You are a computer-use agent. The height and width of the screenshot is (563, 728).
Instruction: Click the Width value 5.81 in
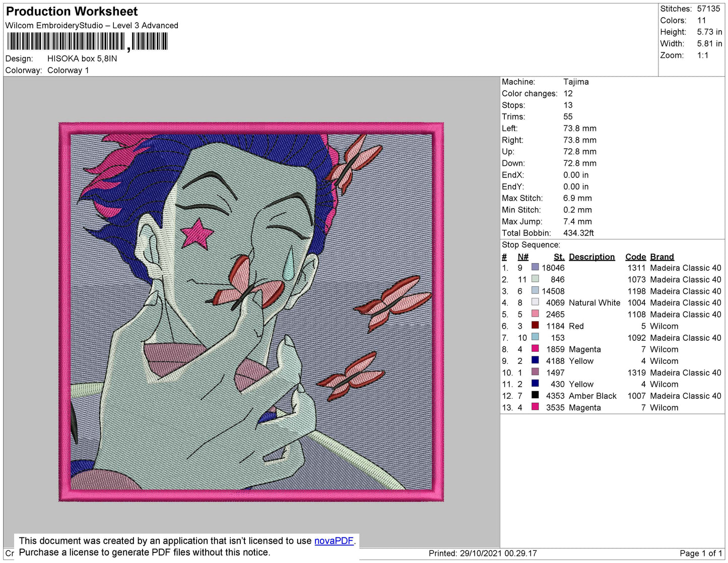click(x=709, y=43)
